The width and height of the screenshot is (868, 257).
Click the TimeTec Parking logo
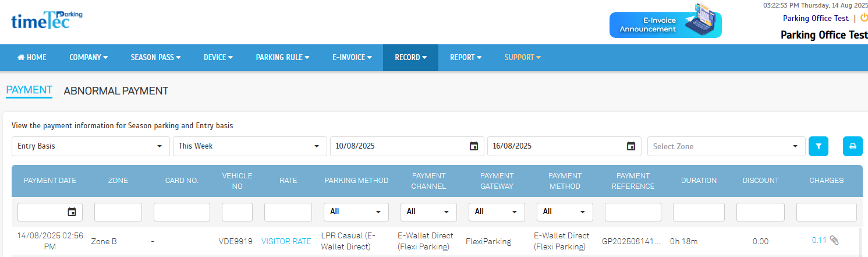coord(47,20)
